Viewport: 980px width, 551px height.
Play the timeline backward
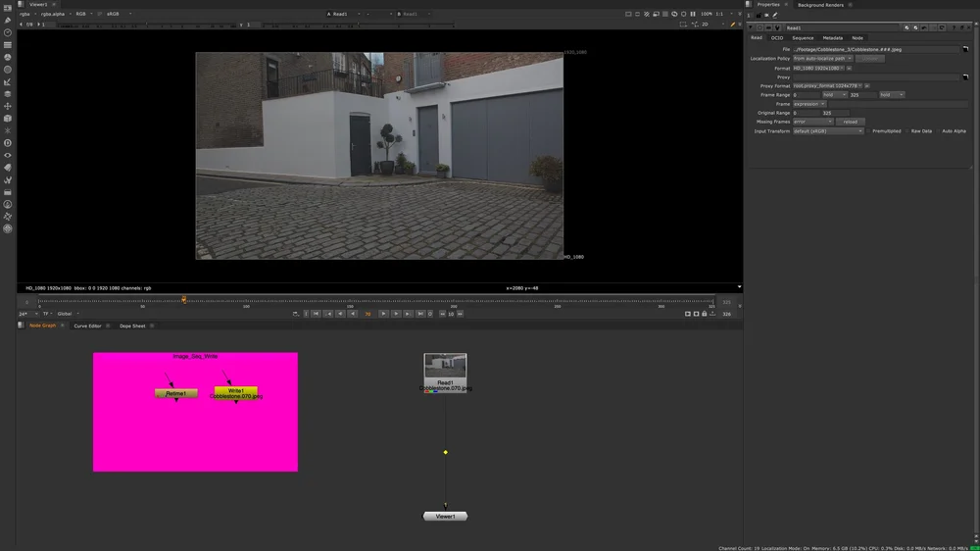point(353,314)
